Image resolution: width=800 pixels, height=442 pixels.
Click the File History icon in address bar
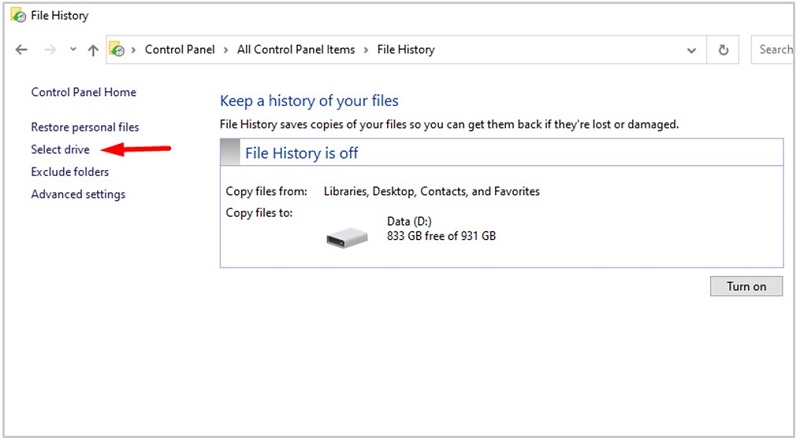pos(117,50)
